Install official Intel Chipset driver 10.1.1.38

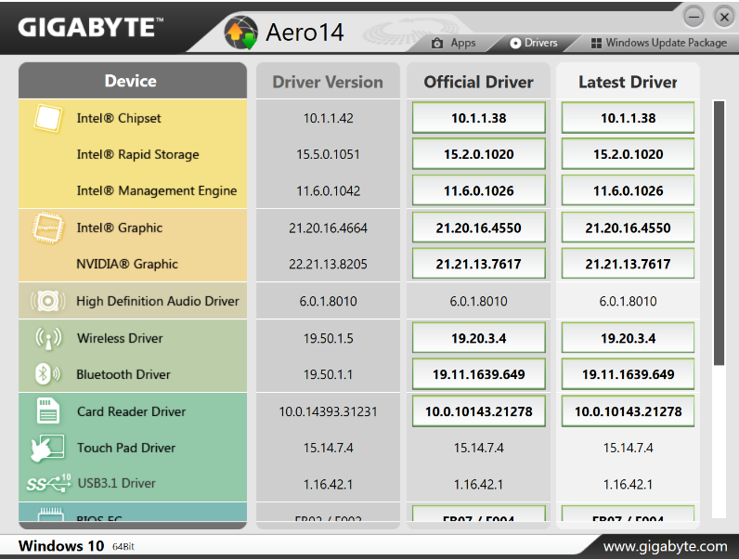tap(478, 118)
